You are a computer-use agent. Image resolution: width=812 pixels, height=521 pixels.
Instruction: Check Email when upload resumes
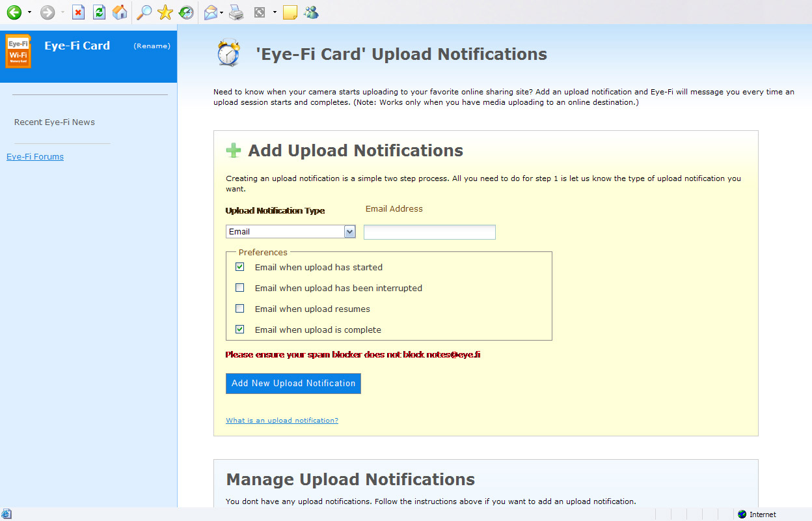tap(240, 309)
